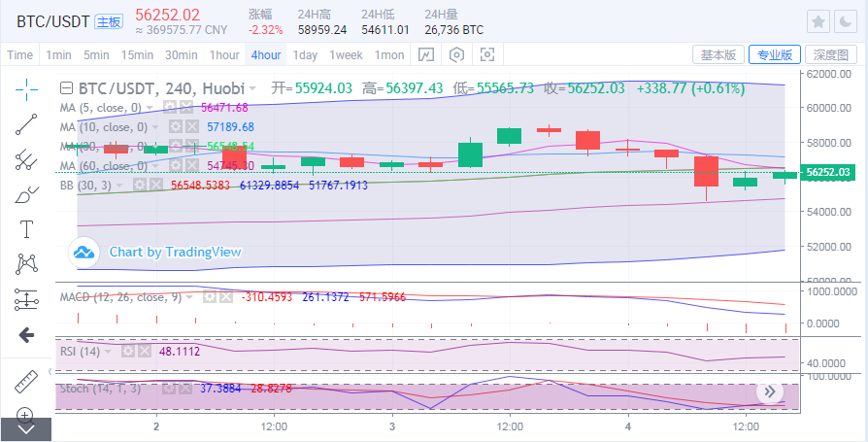Image resolution: width=868 pixels, height=442 pixels.
Task: Expand more drawing tools chevron at toolbar bottom
Action: pyautogui.click(x=25, y=429)
